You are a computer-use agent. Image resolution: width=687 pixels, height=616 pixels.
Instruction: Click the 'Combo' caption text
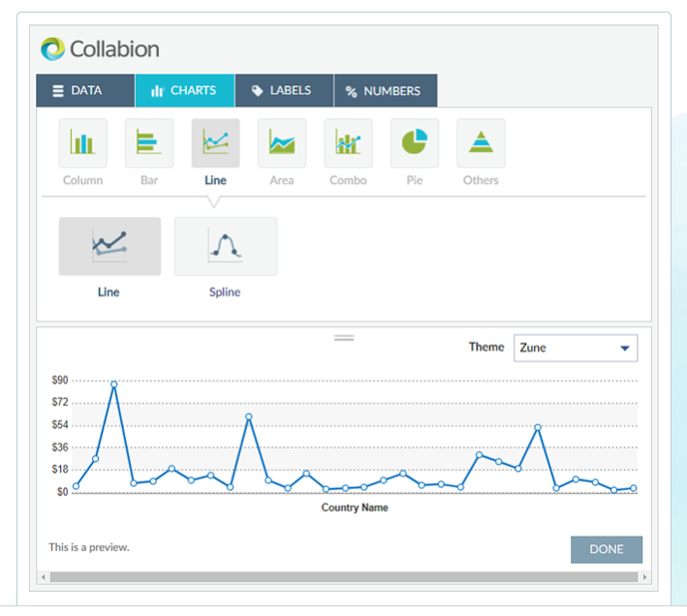pyautogui.click(x=348, y=180)
